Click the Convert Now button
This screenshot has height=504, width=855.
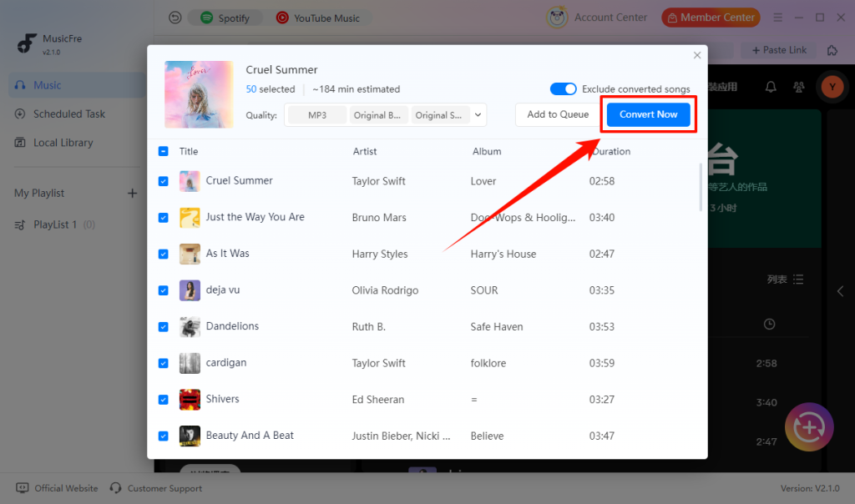click(648, 114)
